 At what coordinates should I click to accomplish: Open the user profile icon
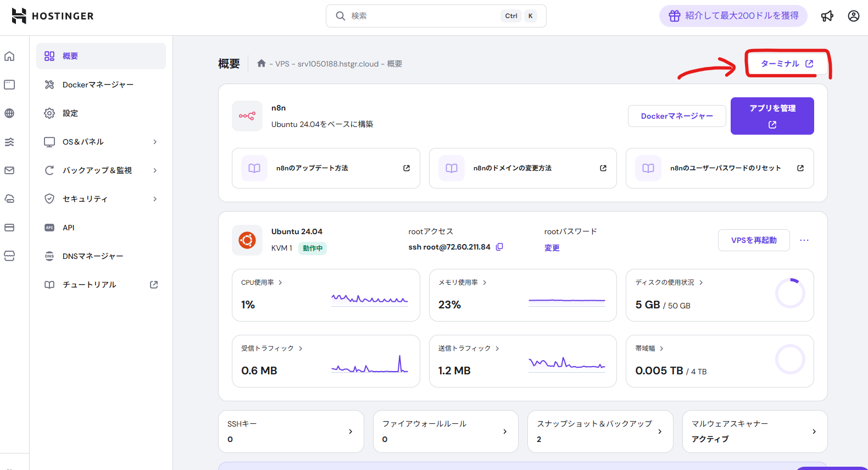point(853,16)
